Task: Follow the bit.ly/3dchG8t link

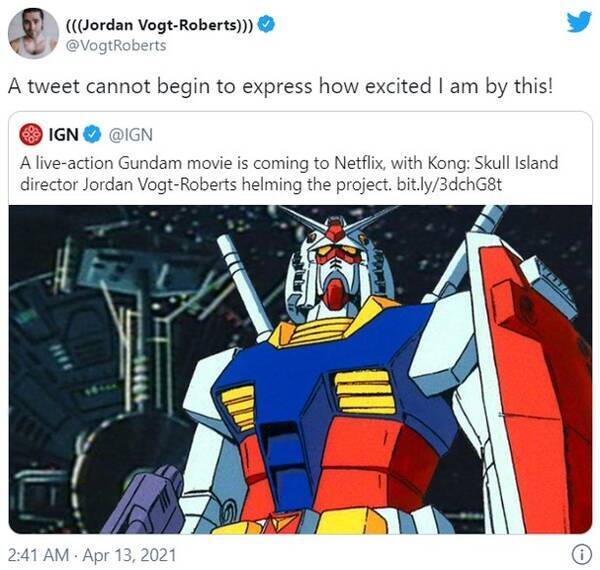Action: coord(449,185)
